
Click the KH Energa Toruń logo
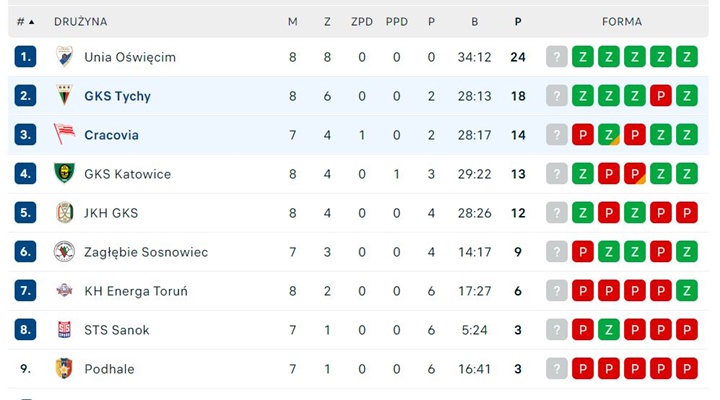pyautogui.click(x=64, y=290)
